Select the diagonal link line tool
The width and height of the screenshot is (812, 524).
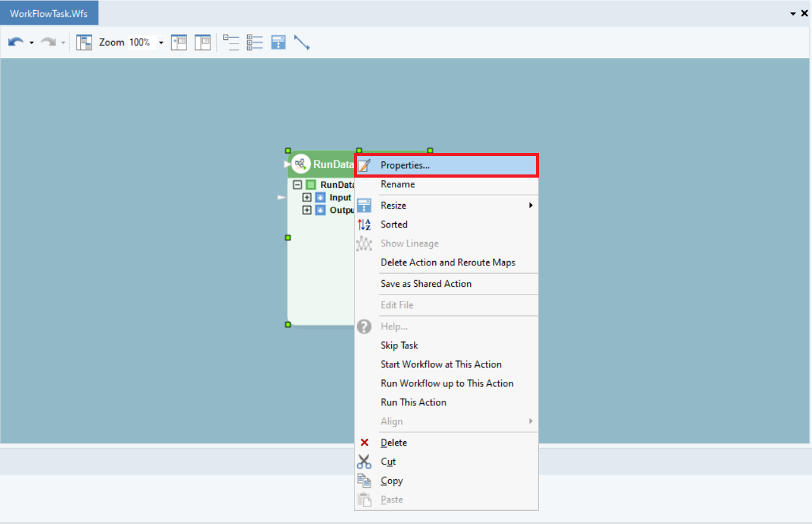point(302,42)
